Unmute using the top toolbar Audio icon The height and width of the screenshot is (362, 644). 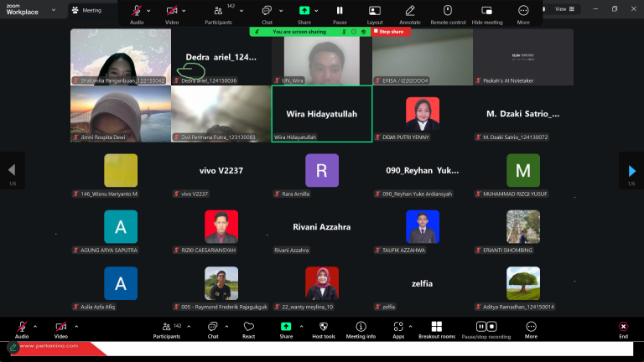(x=137, y=11)
